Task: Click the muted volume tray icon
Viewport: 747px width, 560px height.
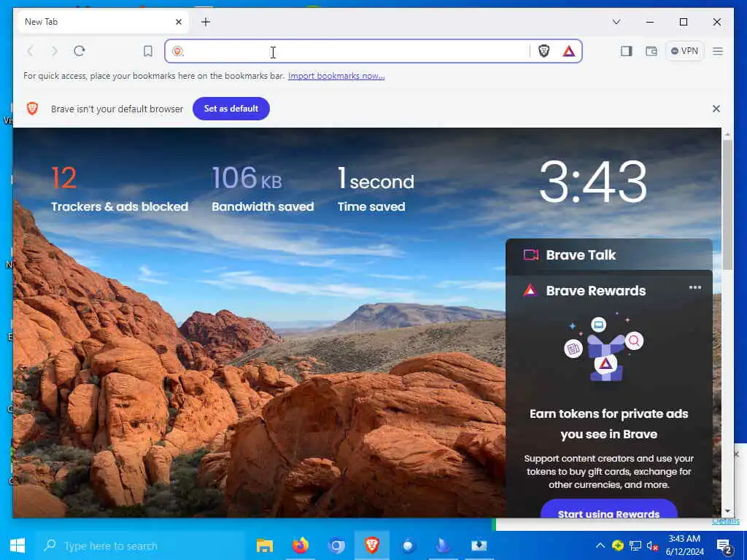Action: pyautogui.click(x=652, y=545)
